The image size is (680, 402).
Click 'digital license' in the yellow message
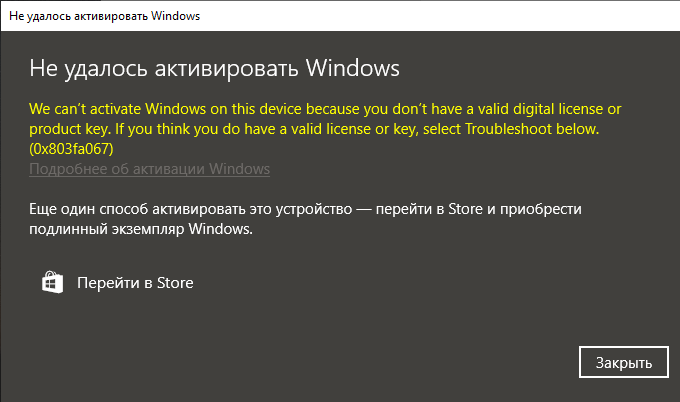click(558, 109)
